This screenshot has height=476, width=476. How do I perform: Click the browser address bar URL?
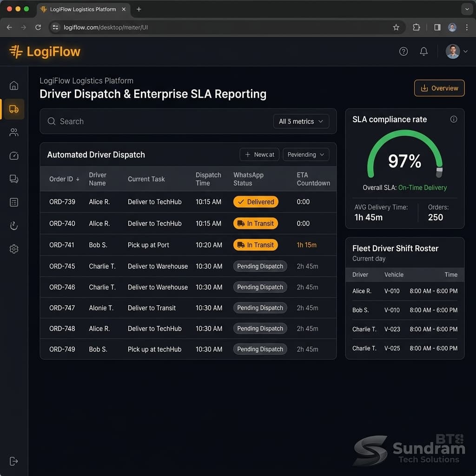tap(106, 27)
